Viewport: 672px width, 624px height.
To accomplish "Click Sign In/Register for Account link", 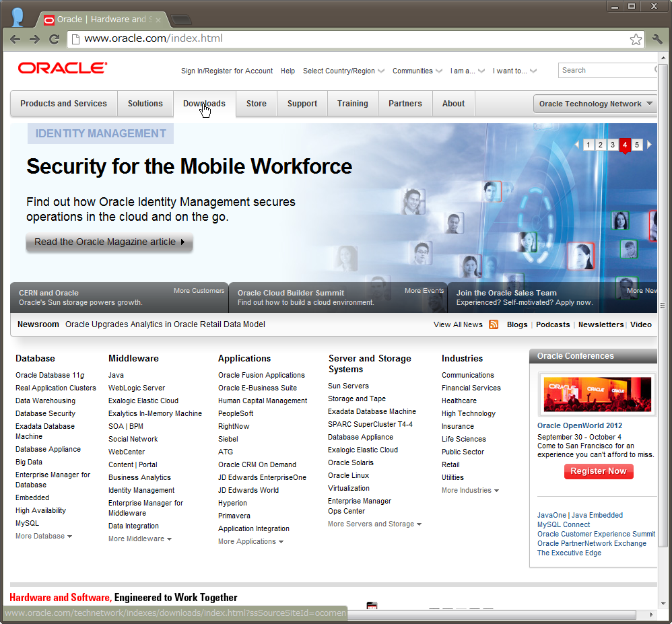I will tap(227, 71).
